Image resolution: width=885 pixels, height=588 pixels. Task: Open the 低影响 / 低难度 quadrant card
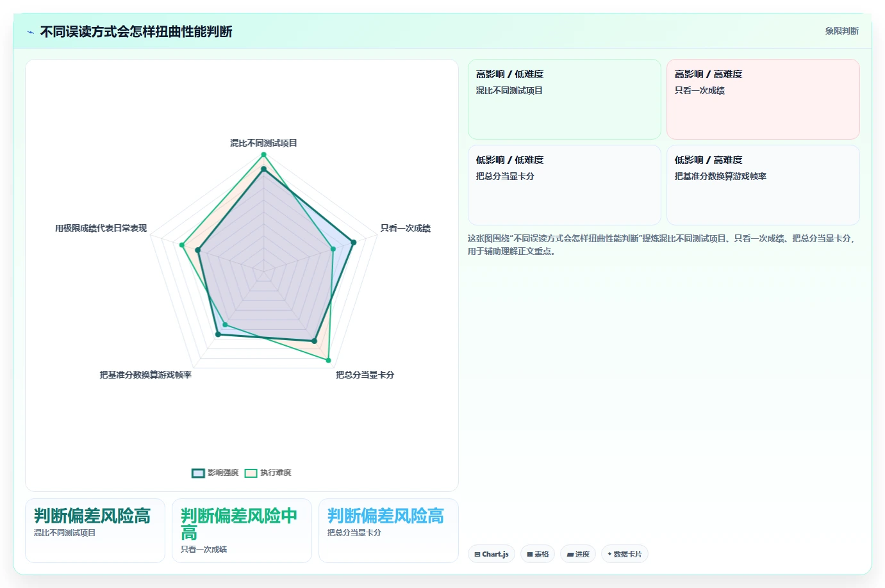[564, 185]
